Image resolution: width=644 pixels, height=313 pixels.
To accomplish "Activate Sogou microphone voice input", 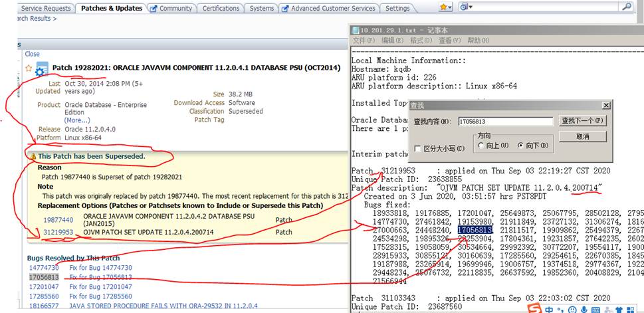I will click(x=584, y=310).
